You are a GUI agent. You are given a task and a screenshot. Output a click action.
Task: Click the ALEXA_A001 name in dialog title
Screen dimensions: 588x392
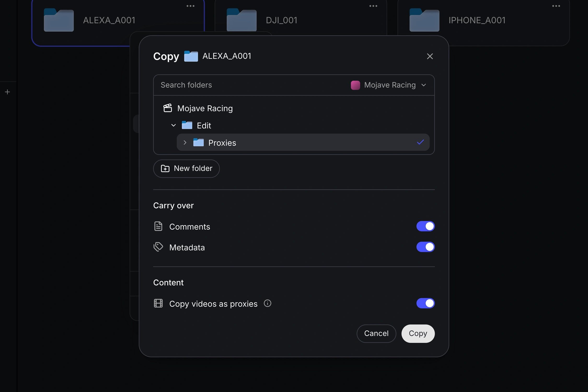pyautogui.click(x=227, y=56)
